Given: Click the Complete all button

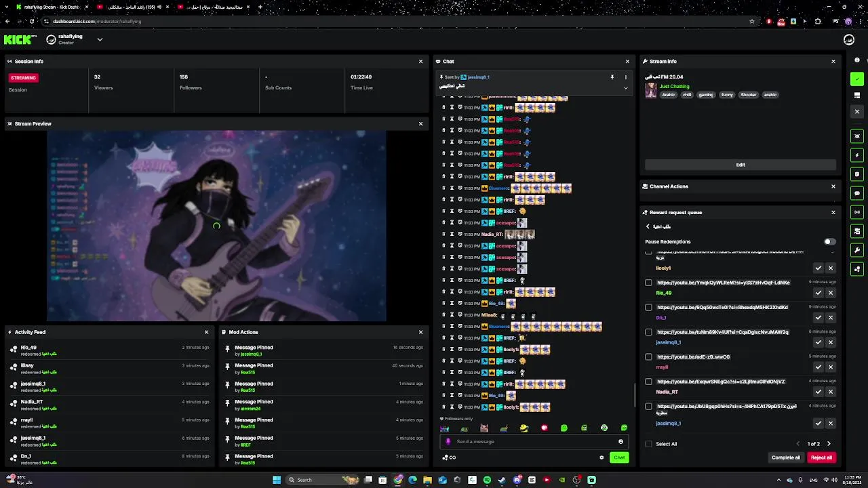Looking at the screenshot, I should [786, 457].
